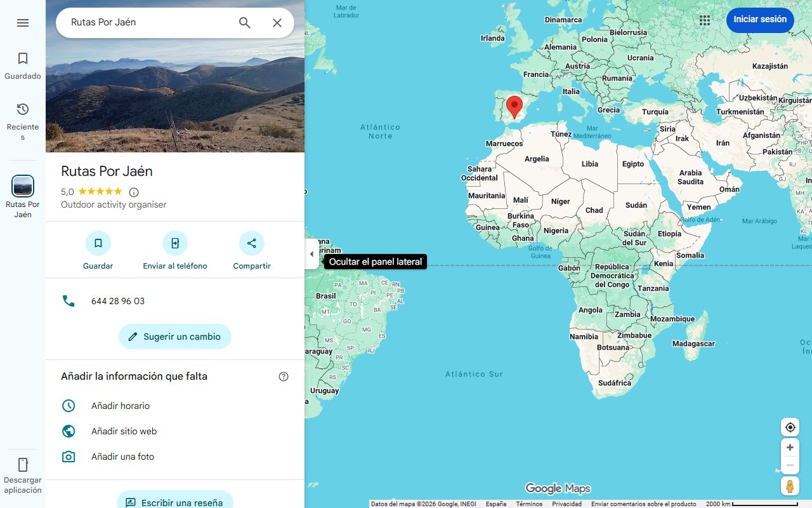Open the Añadir horario option
This screenshot has width=812, height=508.
69,405
